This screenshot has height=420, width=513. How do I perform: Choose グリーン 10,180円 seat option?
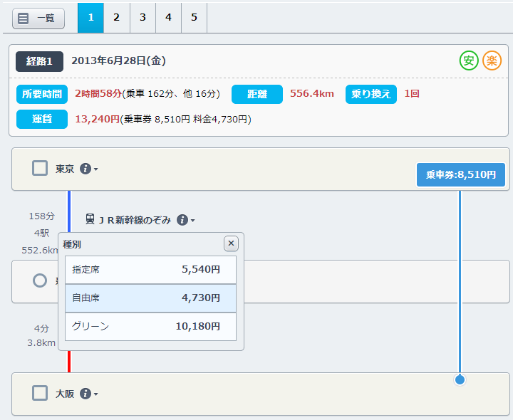pyautogui.click(x=150, y=327)
